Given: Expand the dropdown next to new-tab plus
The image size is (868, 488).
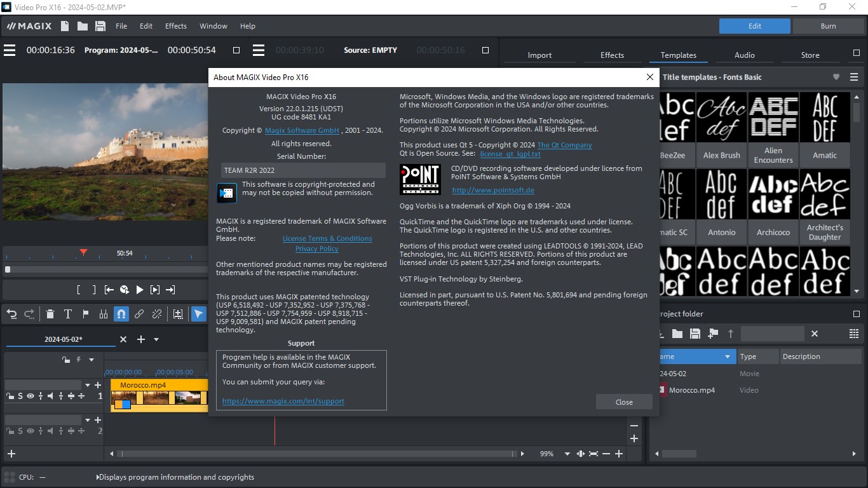Looking at the screenshot, I should [x=156, y=340].
